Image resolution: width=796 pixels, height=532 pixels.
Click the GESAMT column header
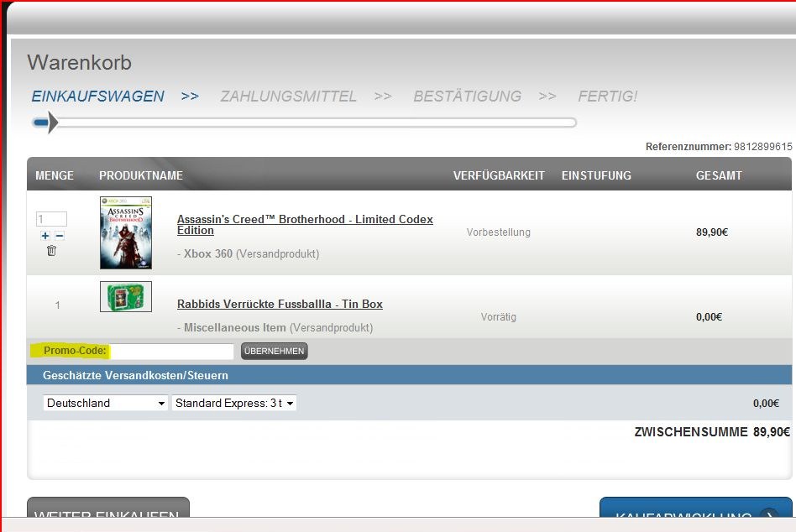pos(719,175)
